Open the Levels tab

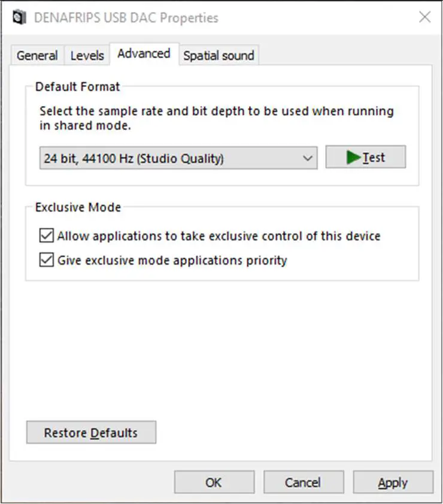pyautogui.click(x=87, y=55)
